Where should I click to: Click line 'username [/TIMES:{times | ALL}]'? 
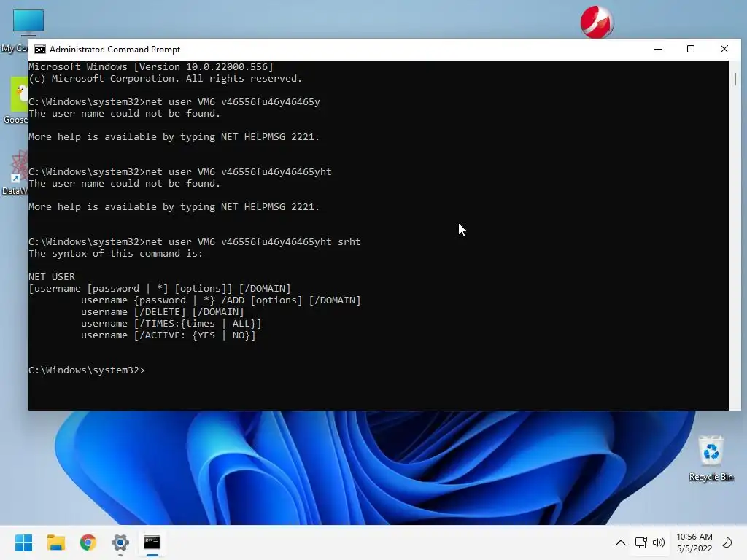[171, 324]
